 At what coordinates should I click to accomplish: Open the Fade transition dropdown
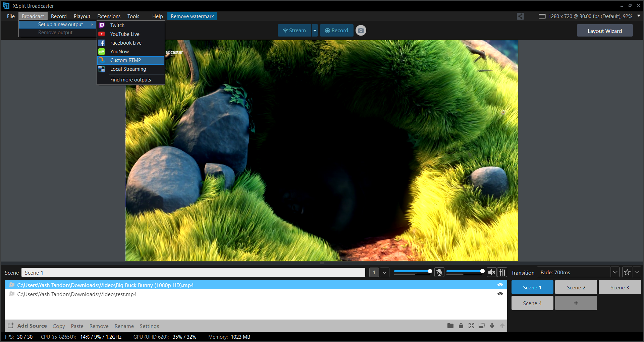tap(615, 272)
